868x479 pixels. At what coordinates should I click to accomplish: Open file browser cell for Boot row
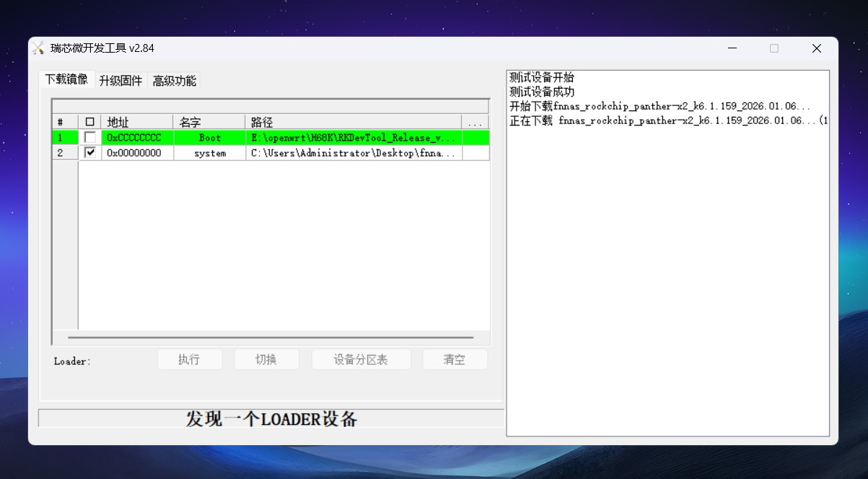click(475, 137)
